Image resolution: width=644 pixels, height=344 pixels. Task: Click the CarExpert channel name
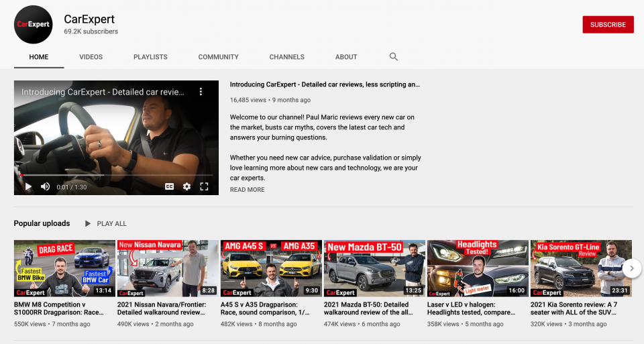tap(89, 19)
